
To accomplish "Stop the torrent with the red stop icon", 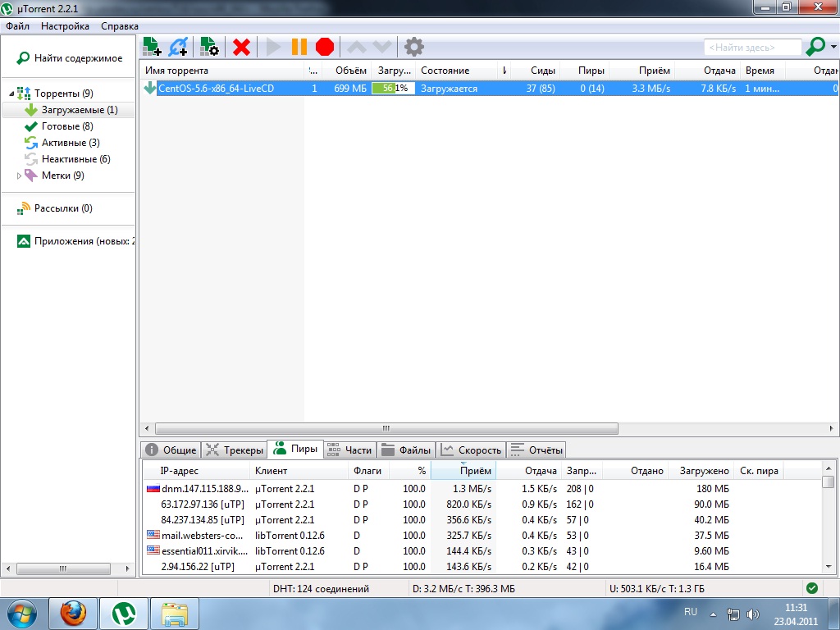I will (325, 47).
